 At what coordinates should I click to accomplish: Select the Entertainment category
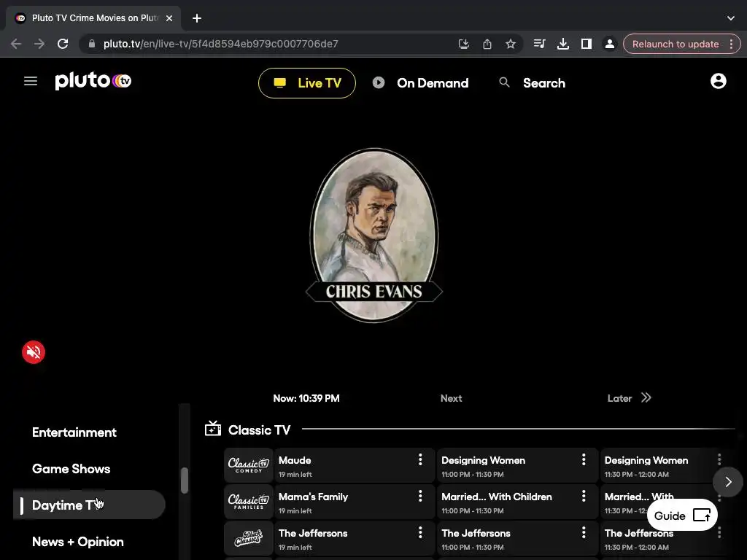pos(74,432)
